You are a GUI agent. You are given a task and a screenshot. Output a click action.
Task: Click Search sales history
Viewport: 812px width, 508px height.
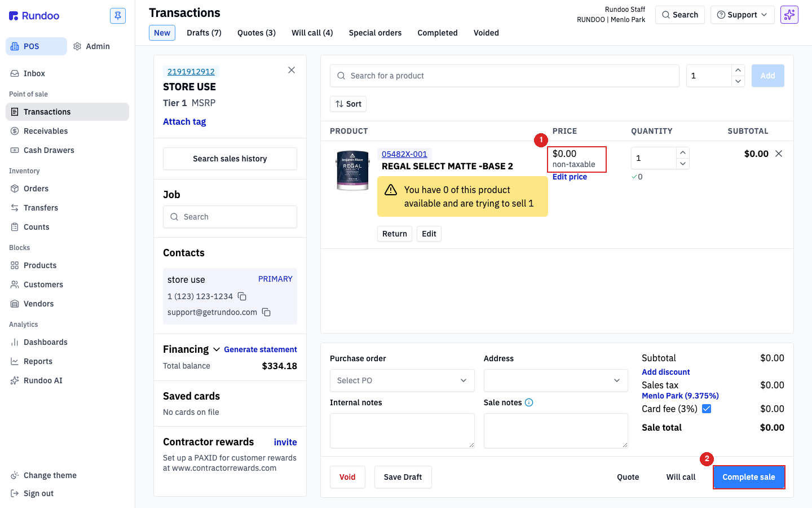[x=230, y=159]
